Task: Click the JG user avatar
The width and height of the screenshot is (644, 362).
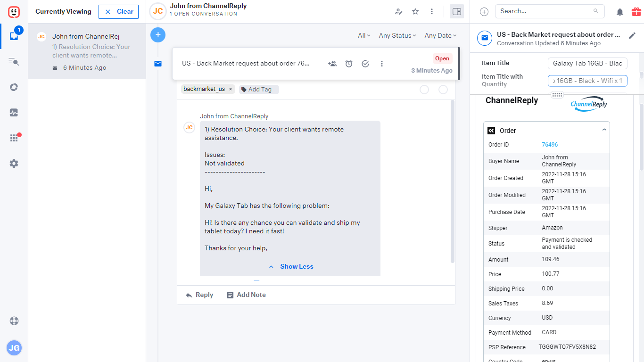Action: [14, 348]
